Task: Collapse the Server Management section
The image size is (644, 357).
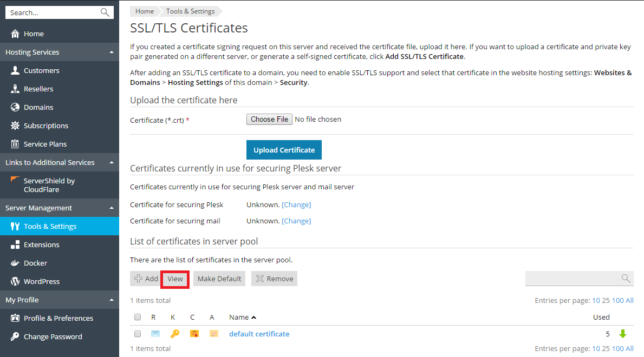Action: pyautogui.click(x=112, y=208)
